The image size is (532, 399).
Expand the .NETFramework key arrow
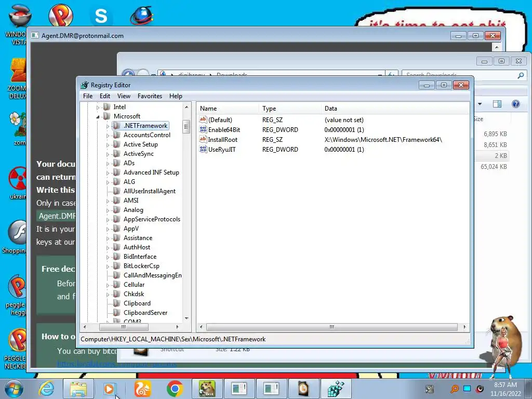(108, 126)
